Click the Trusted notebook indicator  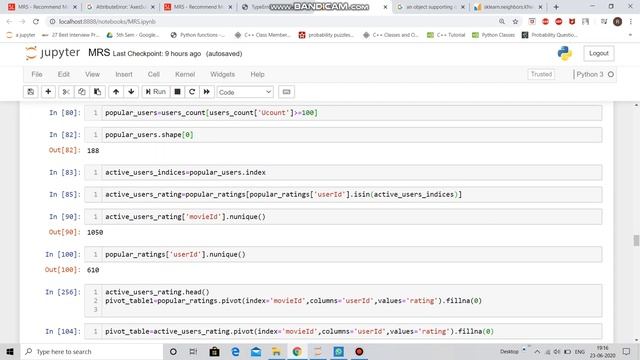click(541, 74)
